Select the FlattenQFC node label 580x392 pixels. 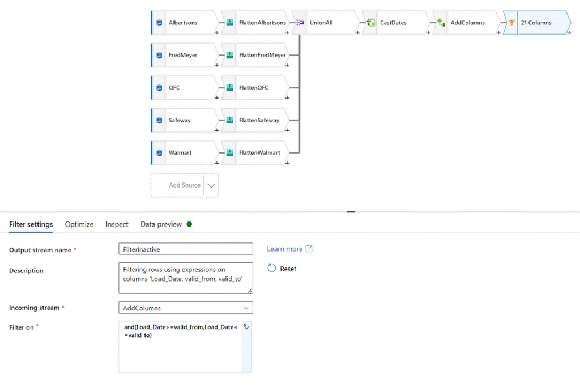pyautogui.click(x=254, y=88)
